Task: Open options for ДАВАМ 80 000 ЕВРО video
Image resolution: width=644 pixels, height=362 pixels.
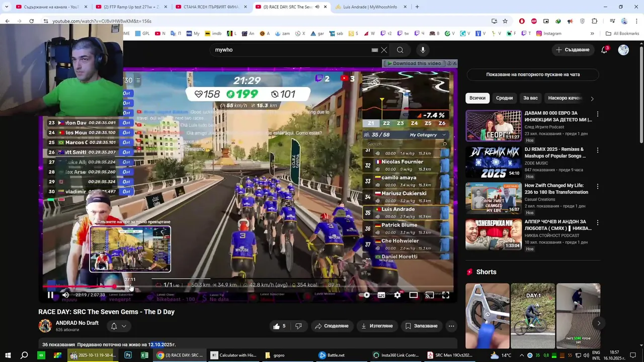Action: (598, 114)
